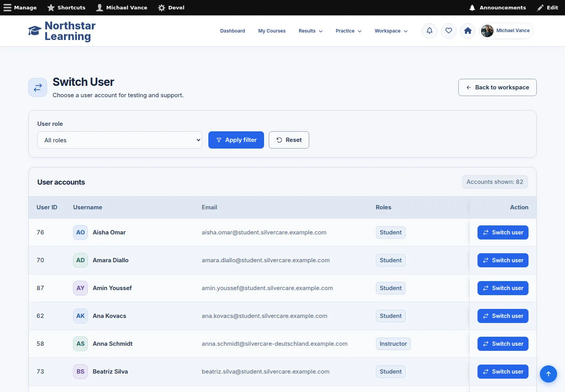Viewport: 565px width, 392px height.
Task: Open favorites via the heart icon
Action: pyautogui.click(x=449, y=31)
